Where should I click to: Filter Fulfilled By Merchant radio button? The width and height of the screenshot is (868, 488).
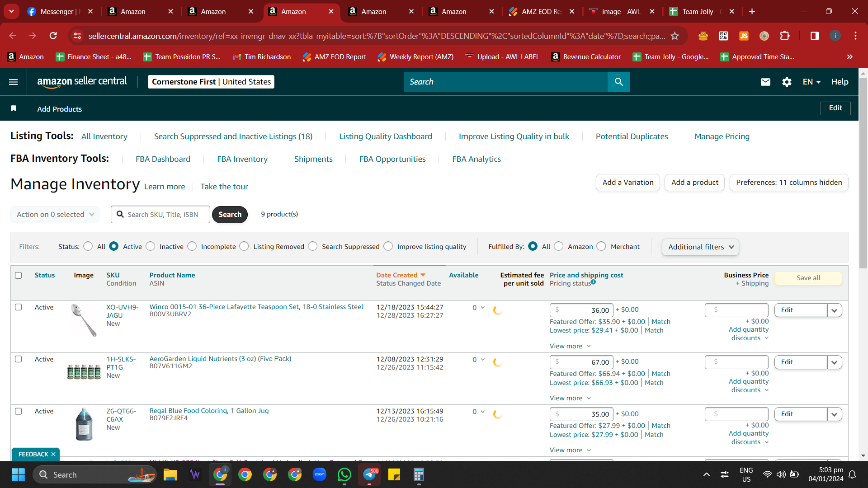[601, 246]
